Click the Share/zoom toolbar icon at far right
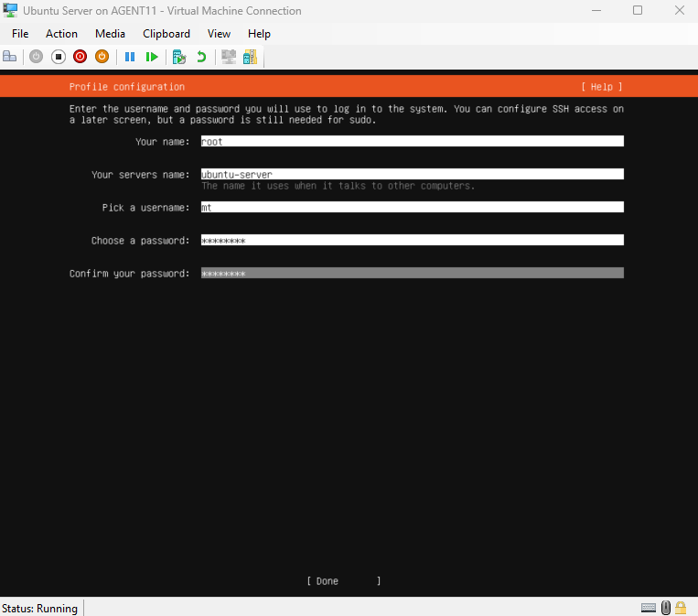Screen dimensions: 698x616 pyautogui.click(x=250, y=57)
